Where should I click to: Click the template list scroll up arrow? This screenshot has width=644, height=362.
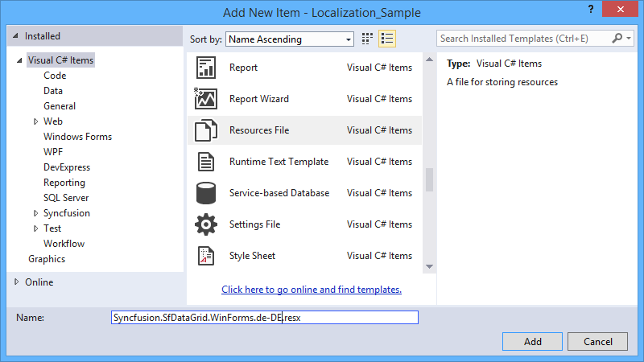[429, 60]
